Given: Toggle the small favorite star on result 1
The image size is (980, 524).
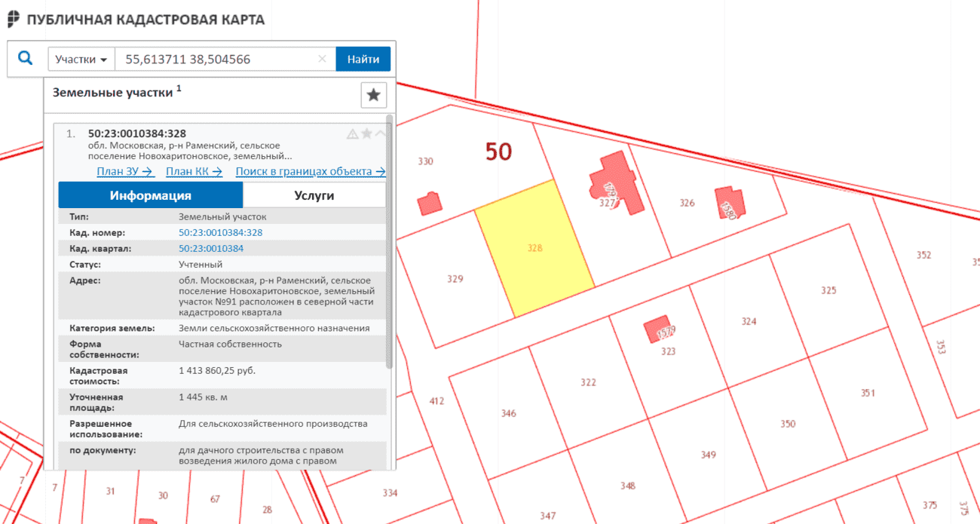Looking at the screenshot, I should click(x=366, y=133).
